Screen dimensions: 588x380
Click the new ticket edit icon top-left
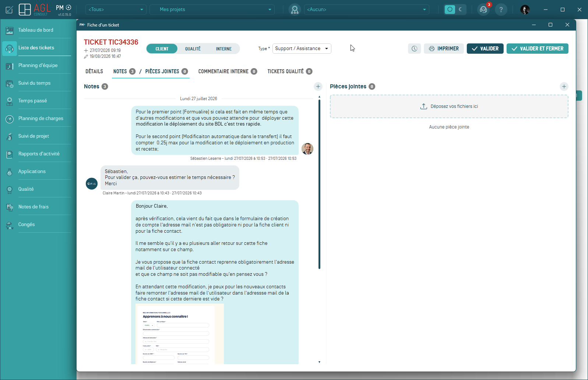point(9,10)
